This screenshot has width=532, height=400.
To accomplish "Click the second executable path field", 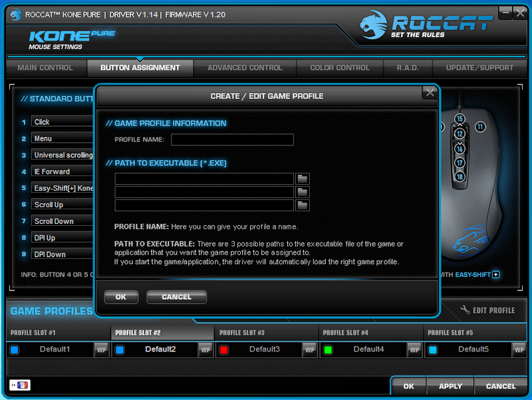I will pyautogui.click(x=204, y=192).
